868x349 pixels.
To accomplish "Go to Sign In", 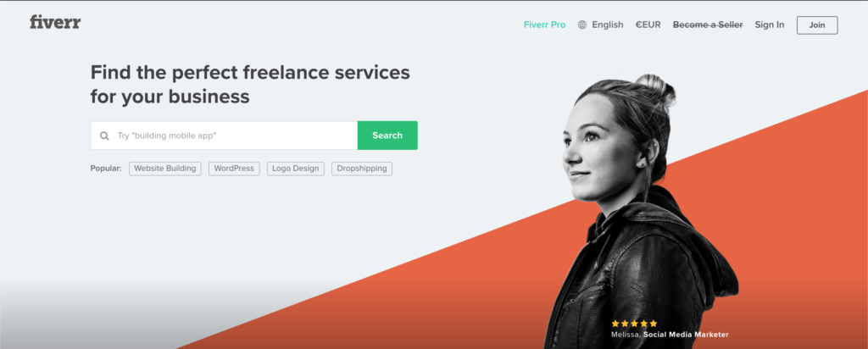I will [770, 25].
